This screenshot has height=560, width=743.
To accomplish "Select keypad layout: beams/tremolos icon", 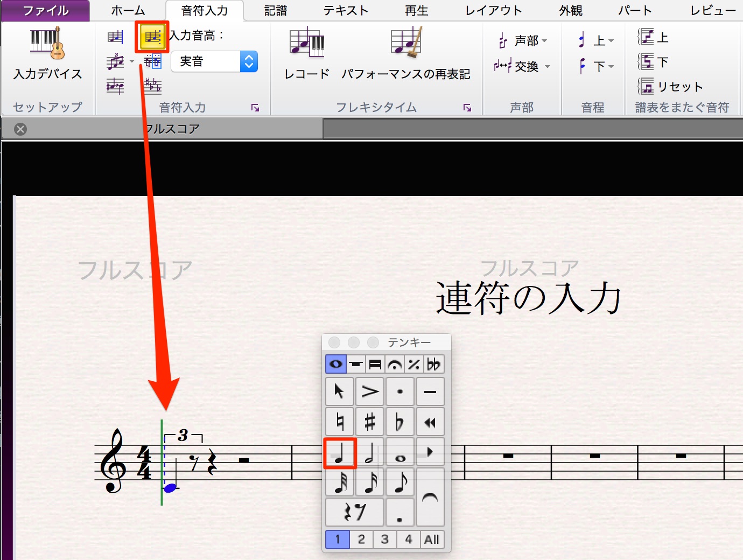I will (x=375, y=365).
